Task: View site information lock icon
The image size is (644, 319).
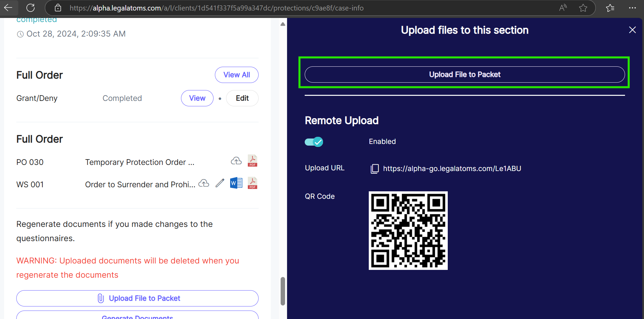Action: pos(58,8)
